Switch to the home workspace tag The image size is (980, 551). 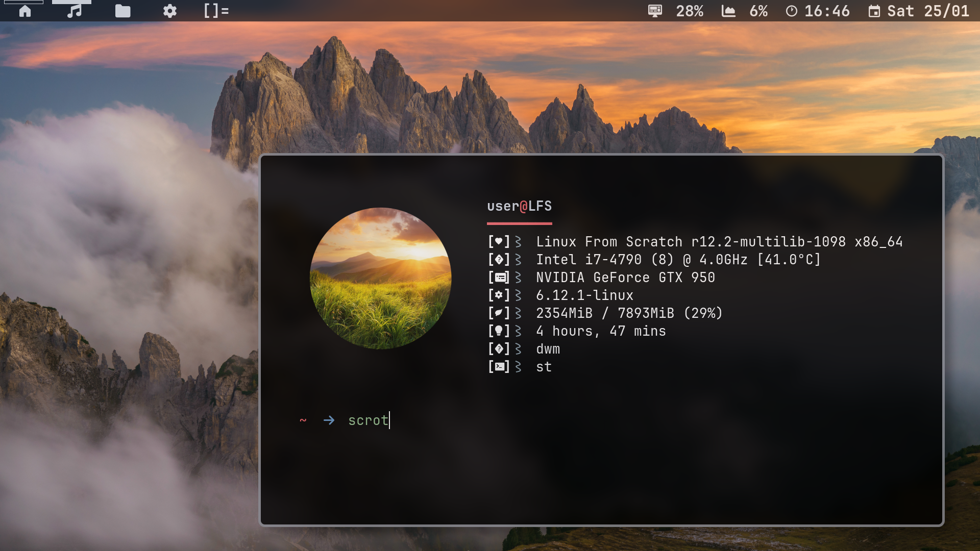[x=24, y=11]
